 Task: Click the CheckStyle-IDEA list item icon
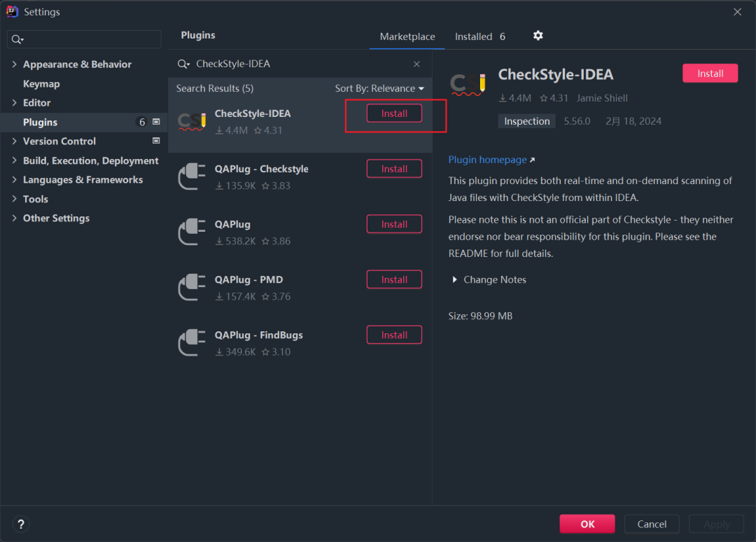(192, 122)
